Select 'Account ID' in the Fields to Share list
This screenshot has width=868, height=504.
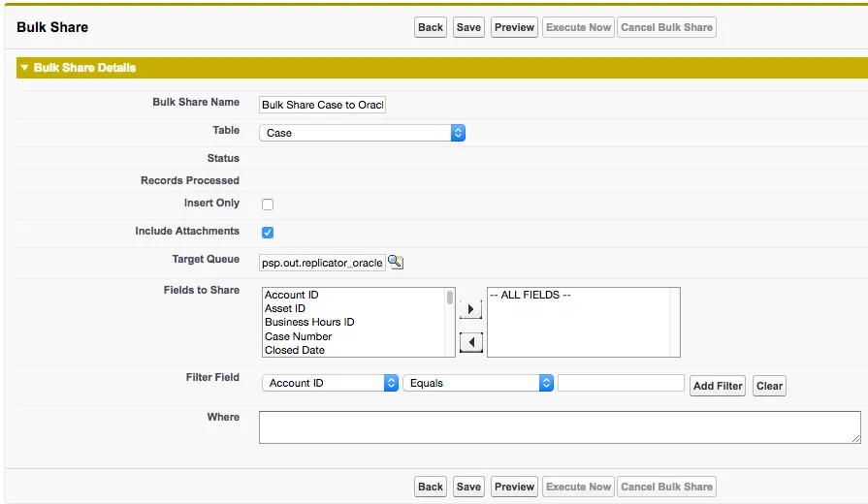(x=292, y=295)
